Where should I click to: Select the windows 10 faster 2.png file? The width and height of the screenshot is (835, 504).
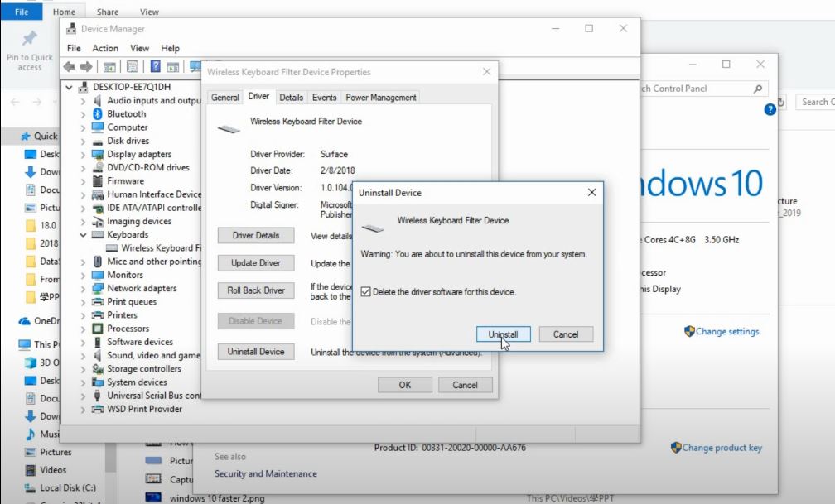click(x=217, y=498)
